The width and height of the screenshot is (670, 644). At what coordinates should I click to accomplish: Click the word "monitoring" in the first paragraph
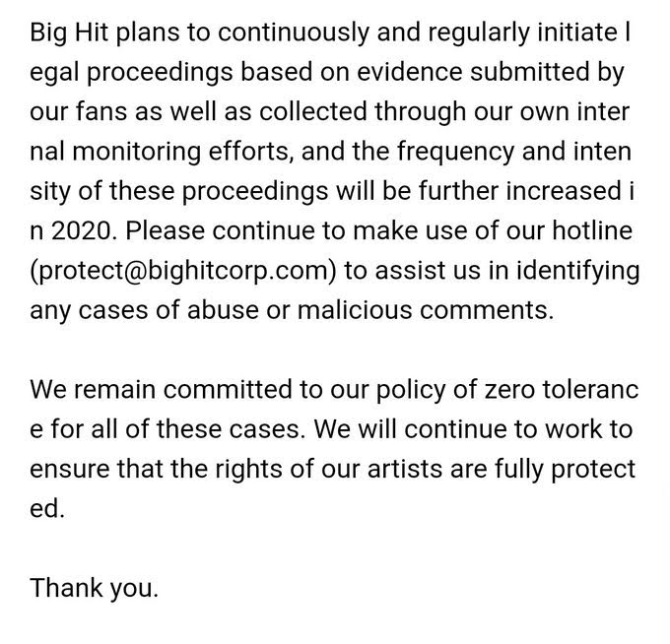136,152
